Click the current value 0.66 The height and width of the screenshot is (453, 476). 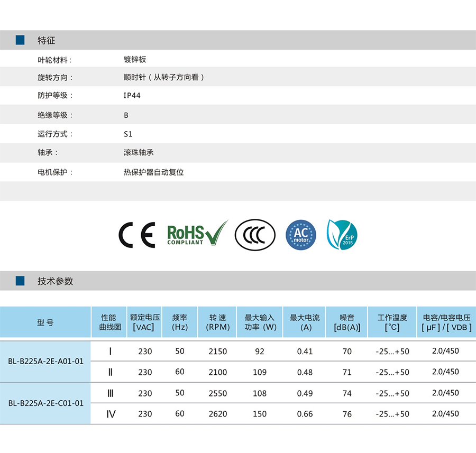[305, 414]
